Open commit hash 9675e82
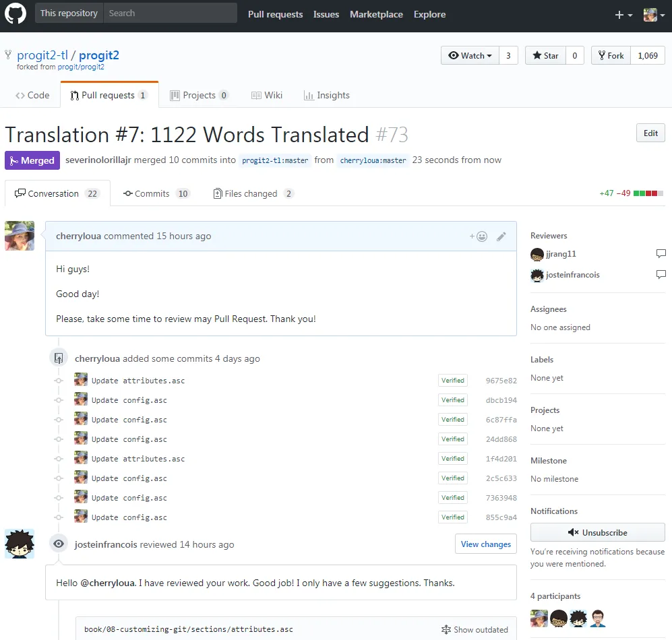The image size is (672, 640). point(501,381)
